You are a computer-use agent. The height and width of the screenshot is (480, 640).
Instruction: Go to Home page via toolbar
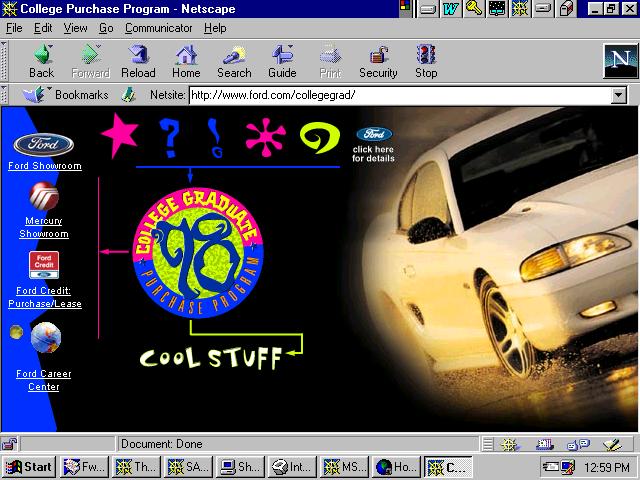click(186, 61)
